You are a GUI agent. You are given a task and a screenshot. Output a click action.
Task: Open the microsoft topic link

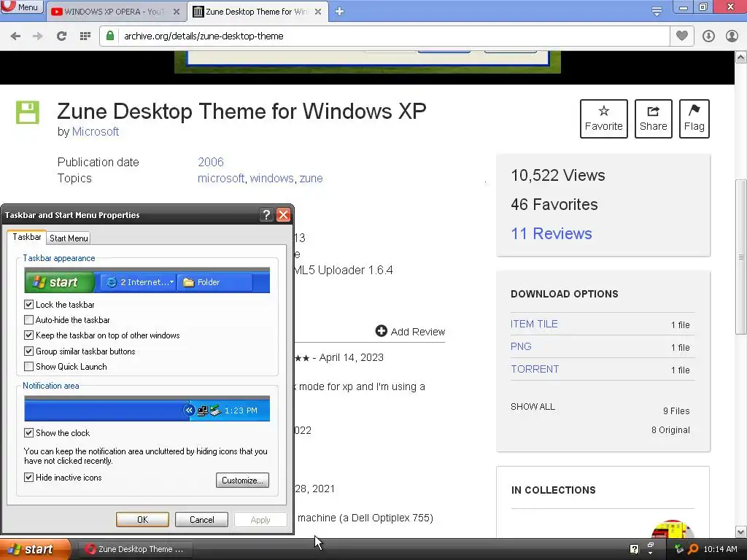coord(221,178)
